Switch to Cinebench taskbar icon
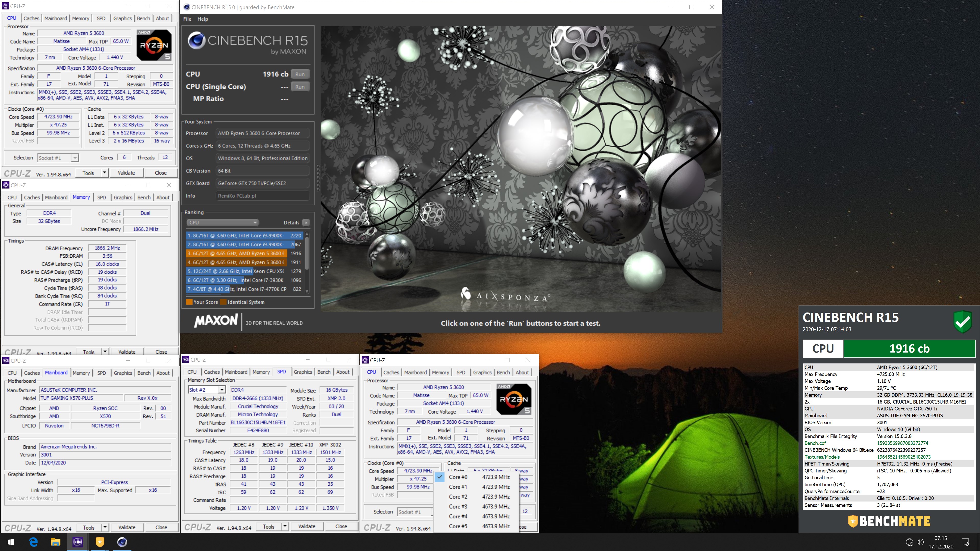 (x=122, y=542)
